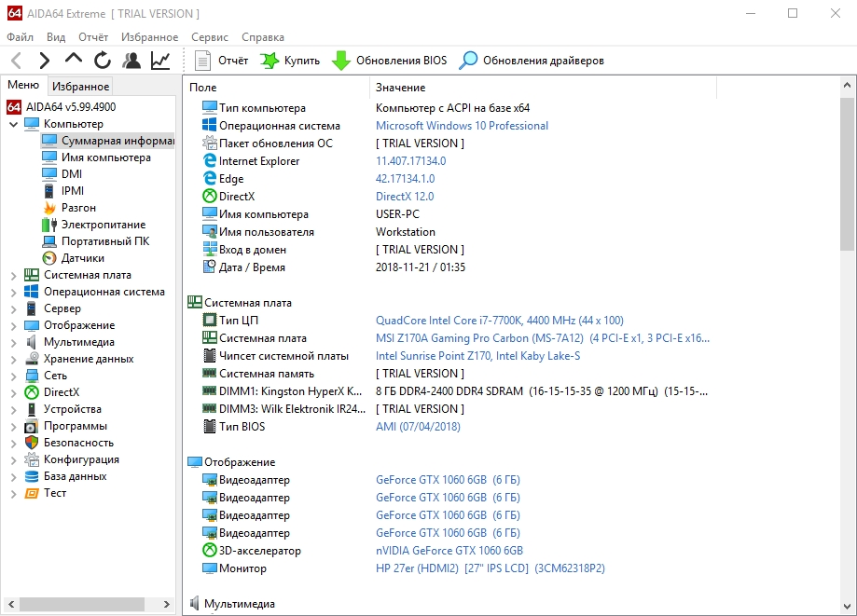
Task: Open Датчики gauge icon item
Action: [49, 258]
